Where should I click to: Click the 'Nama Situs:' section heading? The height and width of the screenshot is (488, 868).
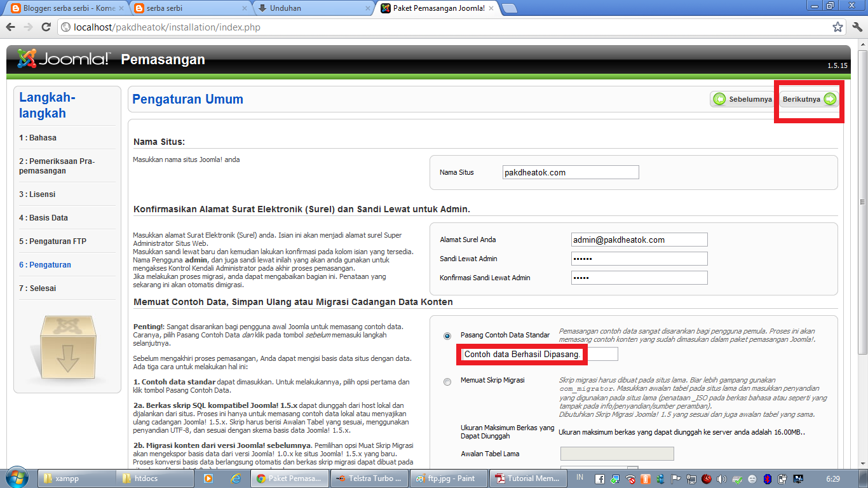click(159, 142)
